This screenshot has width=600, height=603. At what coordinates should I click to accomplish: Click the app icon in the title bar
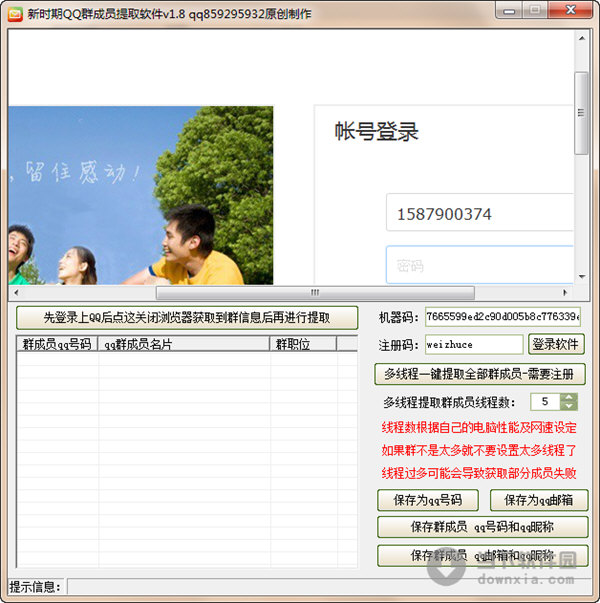(14, 14)
